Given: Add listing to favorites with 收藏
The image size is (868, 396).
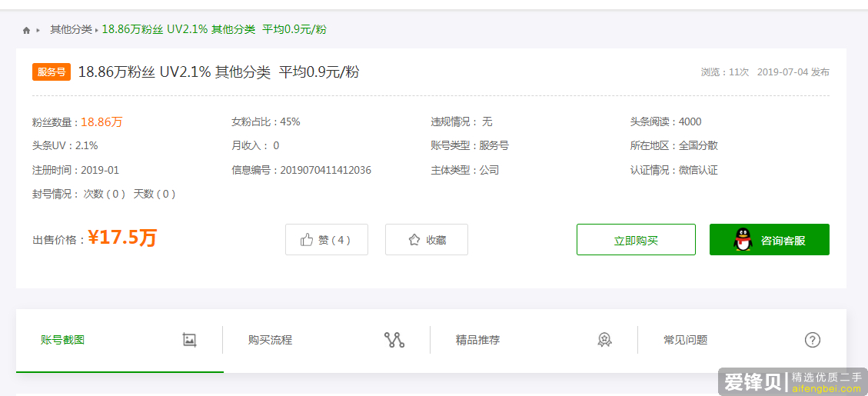Looking at the screenshot, I should 427,240.
